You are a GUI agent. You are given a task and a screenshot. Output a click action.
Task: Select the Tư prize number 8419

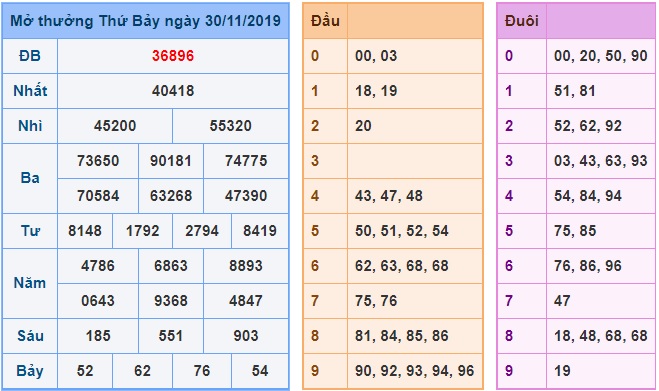click(260, 230)
